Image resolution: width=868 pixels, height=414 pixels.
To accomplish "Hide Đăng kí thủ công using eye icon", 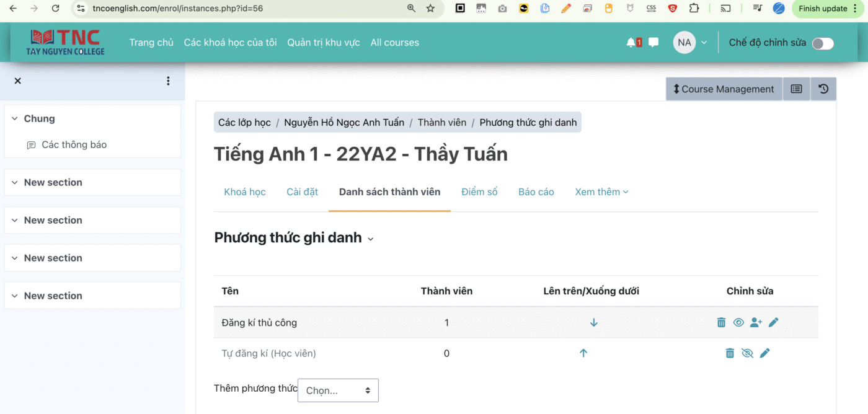I will pyautogui.click(x=738, y=322).
